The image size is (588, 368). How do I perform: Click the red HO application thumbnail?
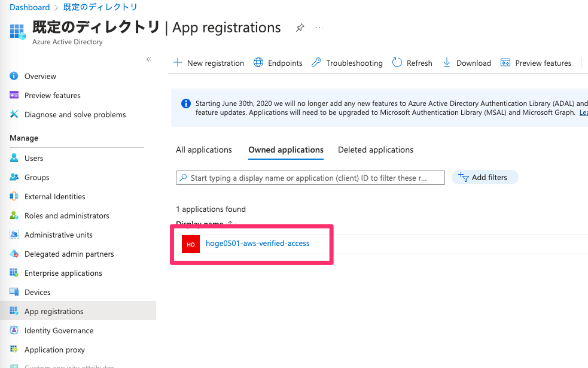click(191, 244)
